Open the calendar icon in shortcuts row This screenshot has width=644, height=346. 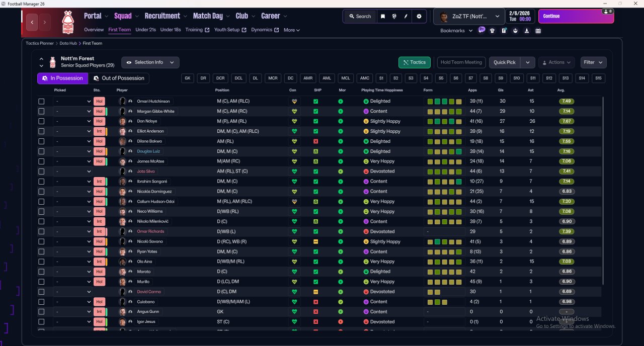[538, 31]
